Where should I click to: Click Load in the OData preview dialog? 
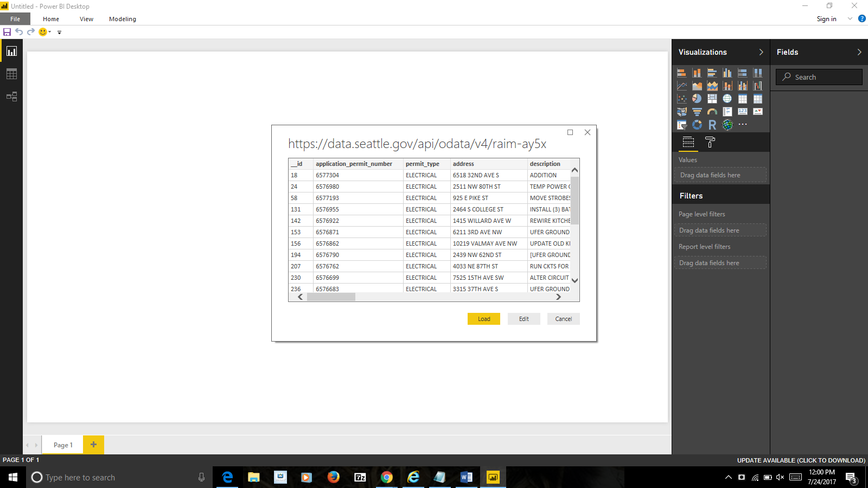[x=484, y=319]
